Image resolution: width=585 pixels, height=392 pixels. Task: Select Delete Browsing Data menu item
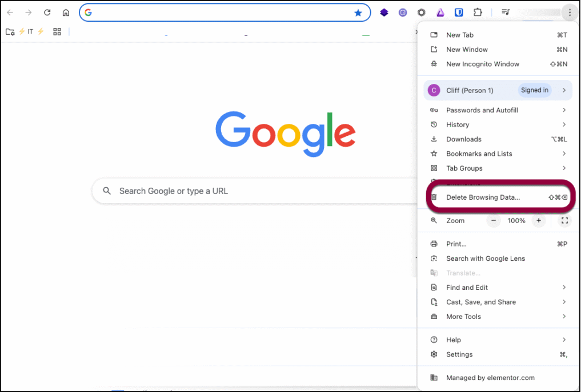tap(483, 197)
